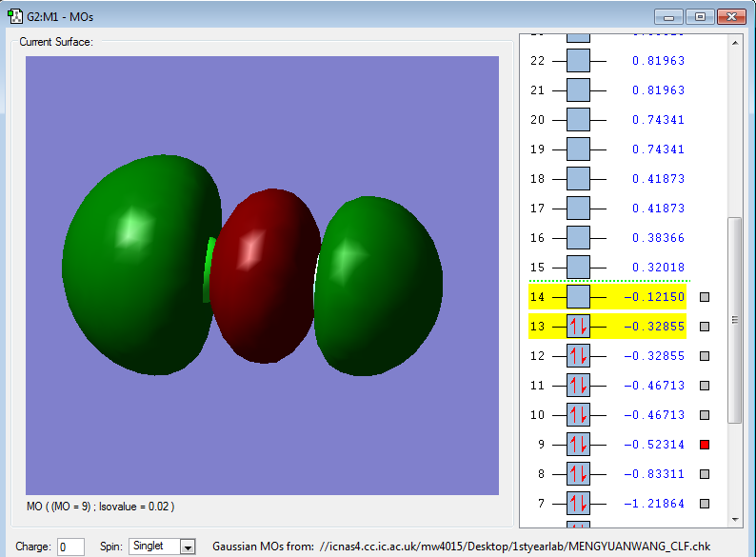Image resolution: width=756 pixels, height=557 pixels.
Task: Click the orbital 7 occupied box
Action: pos(578,504)
